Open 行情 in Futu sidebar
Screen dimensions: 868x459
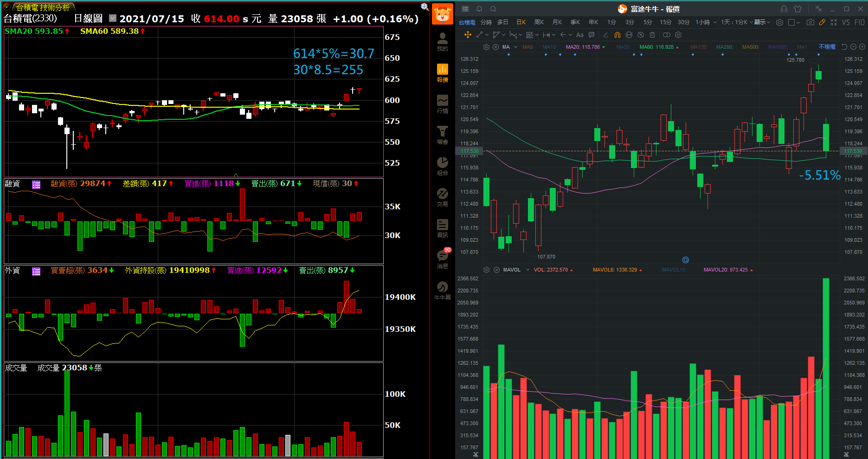click(443, 104)
